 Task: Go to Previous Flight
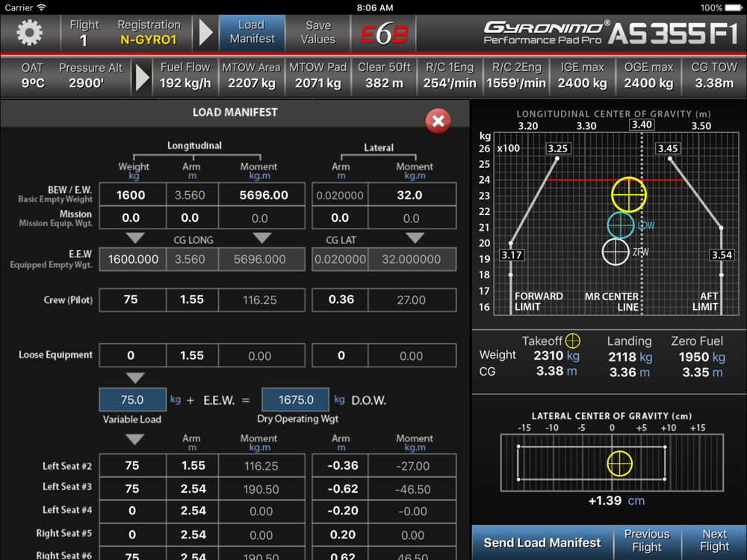coord(647,541)
